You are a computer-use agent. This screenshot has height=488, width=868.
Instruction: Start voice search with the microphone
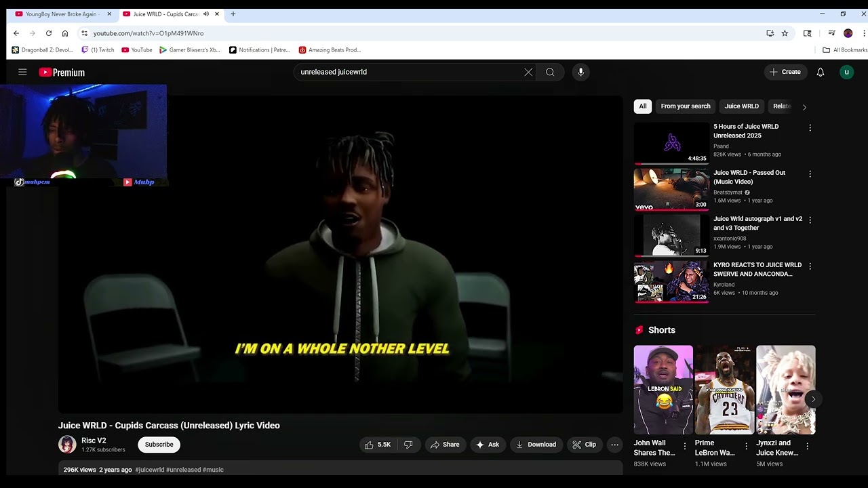580,72
